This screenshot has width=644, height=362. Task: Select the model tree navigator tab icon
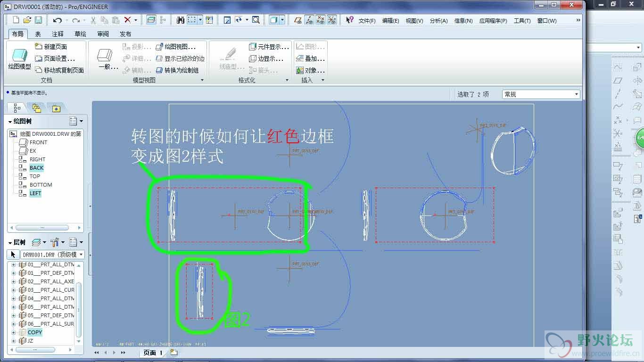coord(17,108)
